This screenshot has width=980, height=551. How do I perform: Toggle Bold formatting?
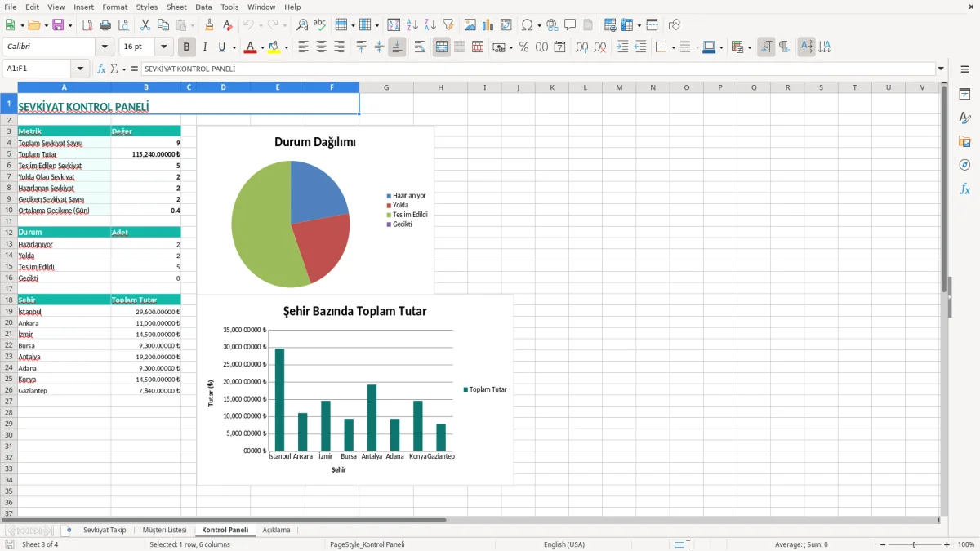187,47
